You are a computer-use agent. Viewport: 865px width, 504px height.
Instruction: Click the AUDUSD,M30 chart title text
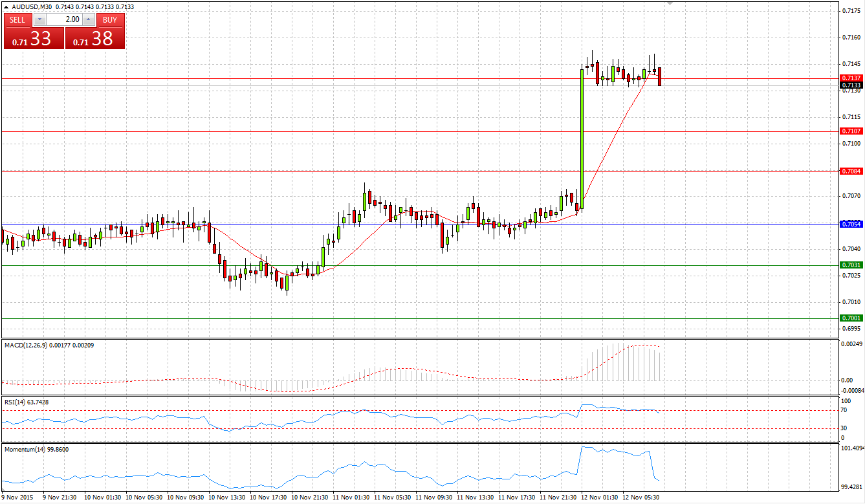32,6
